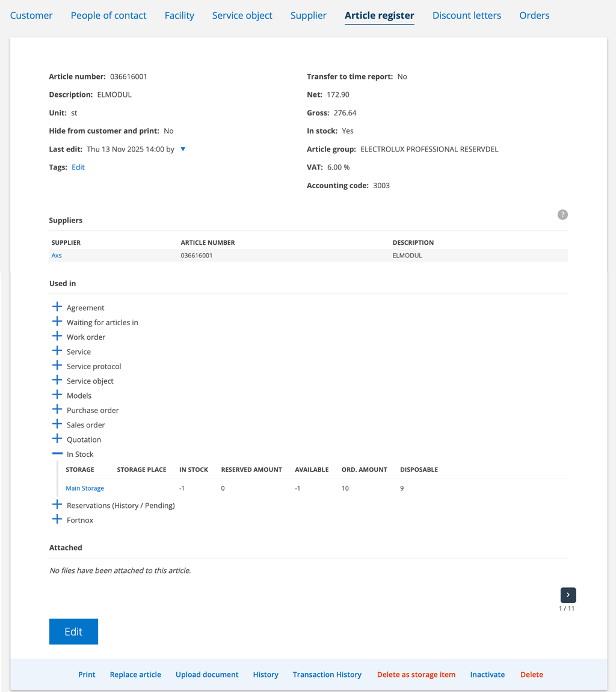The width and height of the screenshot is (616, 692).
Task: Expand the Quotation plus icon
Action: pos(57,439)
